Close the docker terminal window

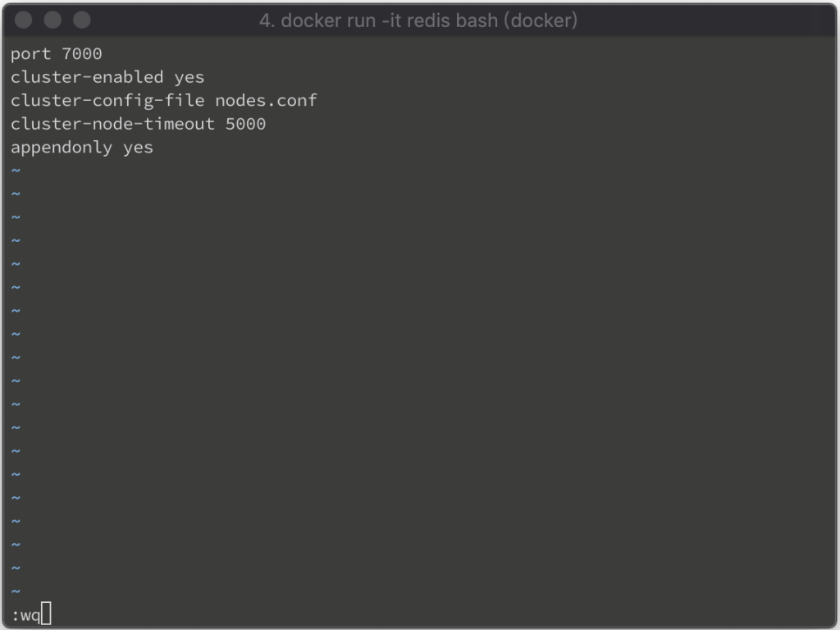23,20
